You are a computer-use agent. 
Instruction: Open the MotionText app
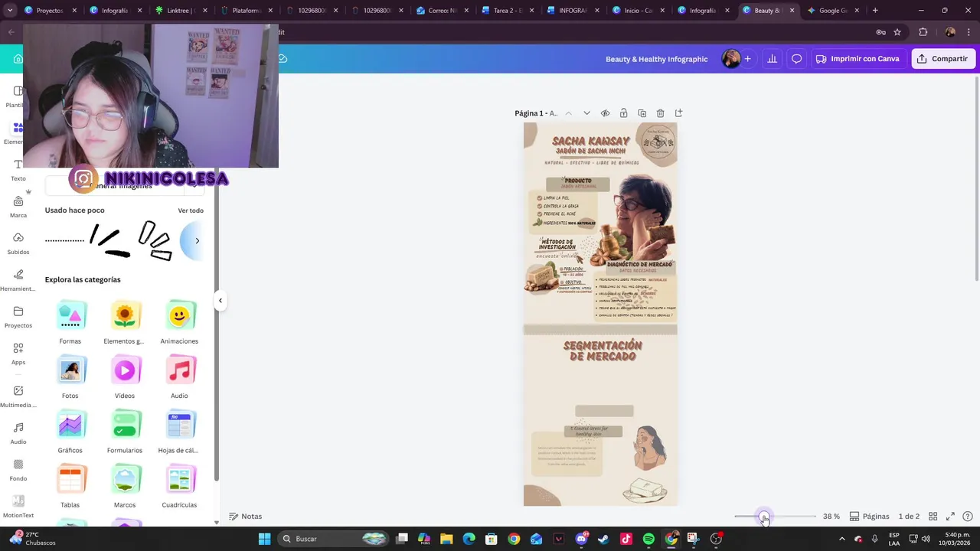tap(18, 507)
